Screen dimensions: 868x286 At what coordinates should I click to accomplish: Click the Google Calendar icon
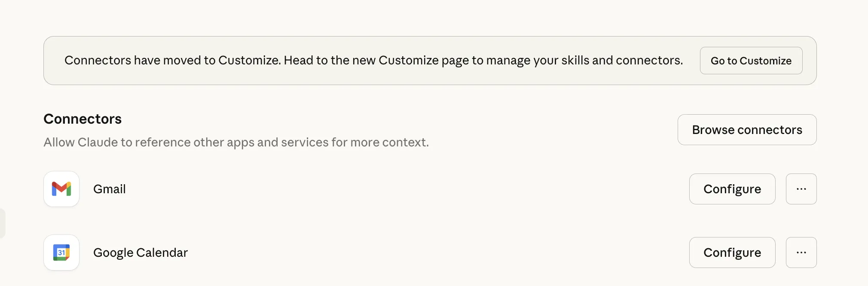click(x=61, y=253)
